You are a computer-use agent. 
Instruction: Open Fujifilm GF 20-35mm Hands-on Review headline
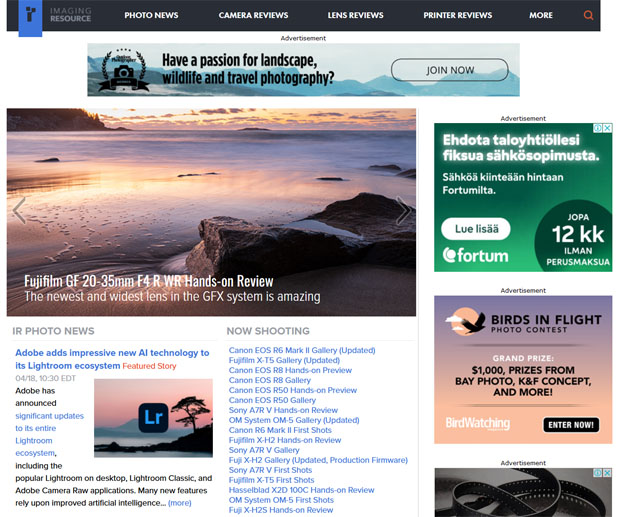click(x=149, y=281)
